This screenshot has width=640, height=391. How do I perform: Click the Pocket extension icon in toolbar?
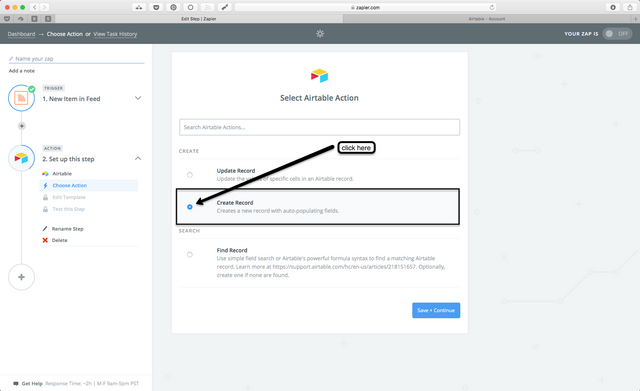click(x=156, y=7)
